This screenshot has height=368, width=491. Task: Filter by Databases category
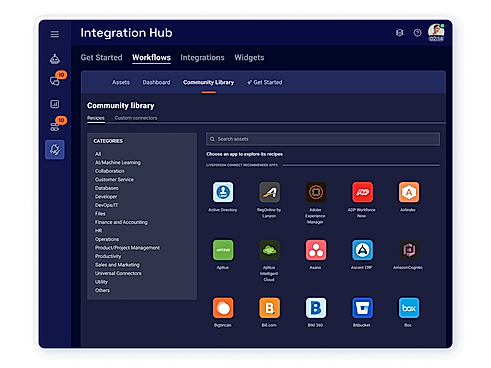pyautogui.click(x=106, y=188)
